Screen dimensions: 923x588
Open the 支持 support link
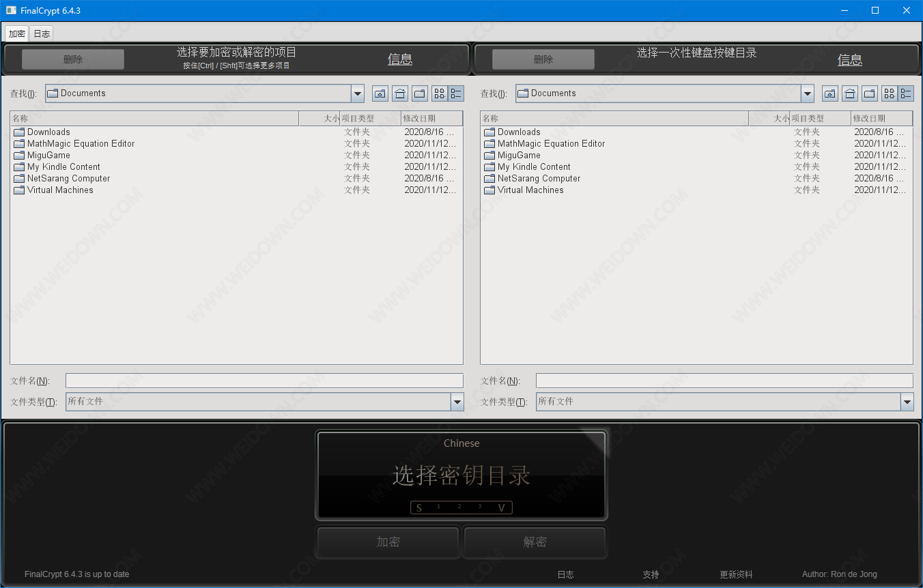click(651, 574)
